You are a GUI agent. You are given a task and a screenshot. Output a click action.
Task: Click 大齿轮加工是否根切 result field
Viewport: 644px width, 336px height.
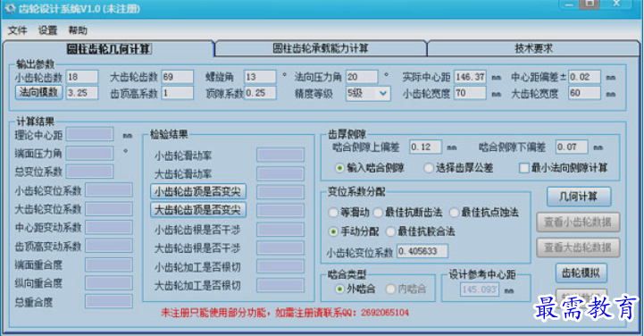(280, 285)
